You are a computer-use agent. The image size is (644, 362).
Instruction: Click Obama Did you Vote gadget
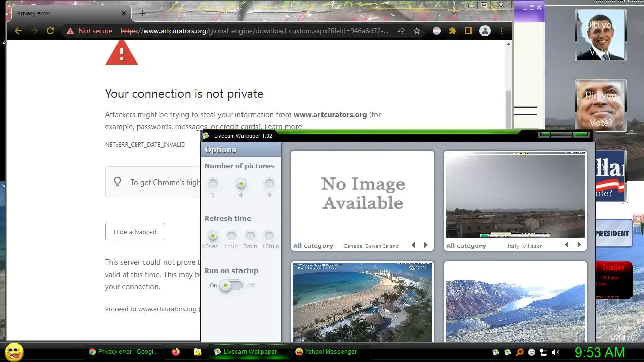pyautogui.click(x=601, y=35)
